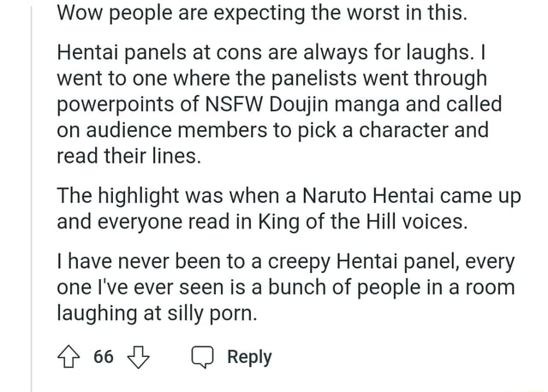Click the speech bubble reply icon
The width and height of the screenshot is (548, 392).
click(202, 357)
